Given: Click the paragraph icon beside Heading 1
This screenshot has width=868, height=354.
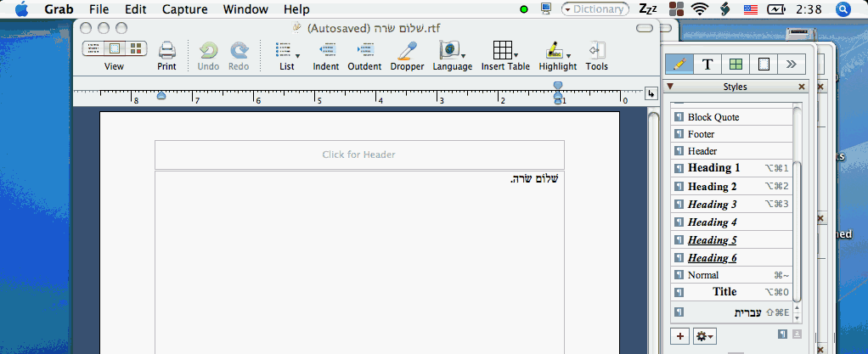Looking at the screenshot, I should click(679, 168).
